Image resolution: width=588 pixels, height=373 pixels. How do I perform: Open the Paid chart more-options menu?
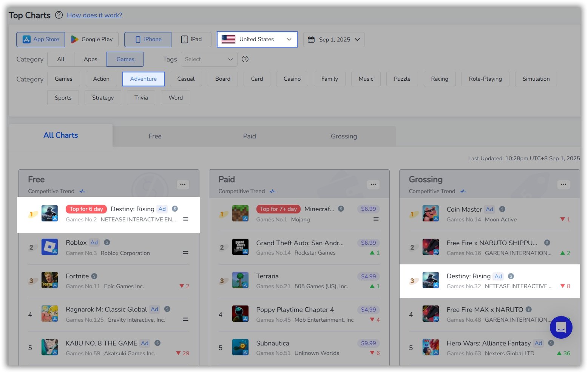tap(373, 184)
